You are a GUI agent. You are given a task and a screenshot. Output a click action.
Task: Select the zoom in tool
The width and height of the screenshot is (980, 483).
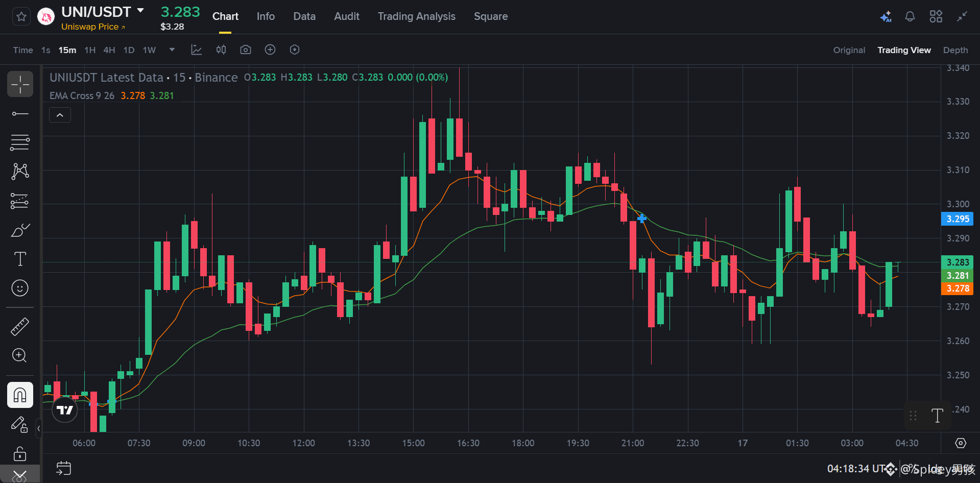coord(20,355)
